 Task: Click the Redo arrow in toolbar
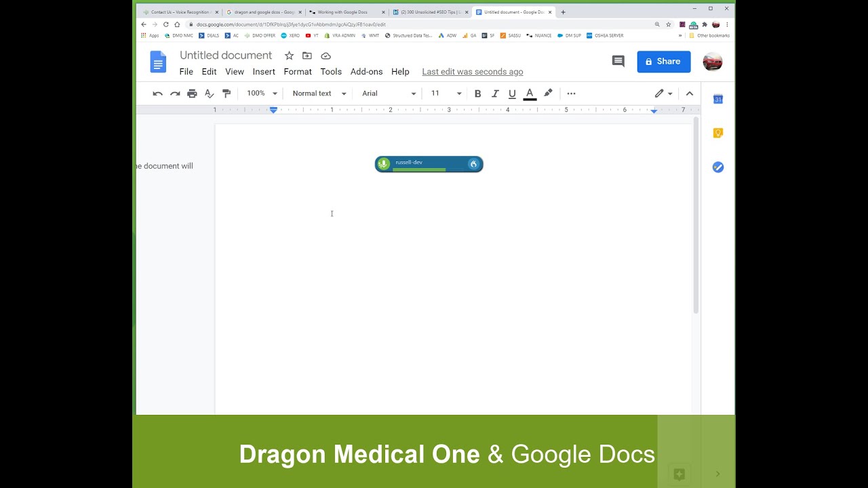coord(175,94)
